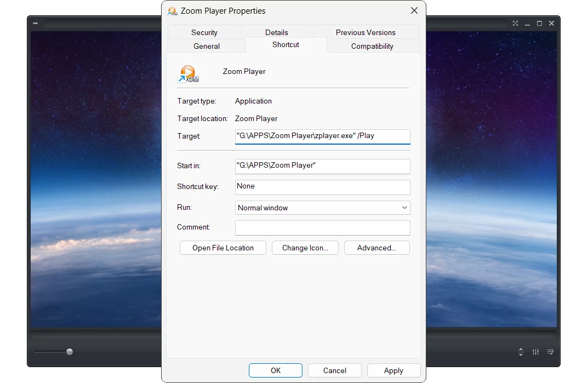Close the Zoom Player Properties dialog

coord(414,10)
